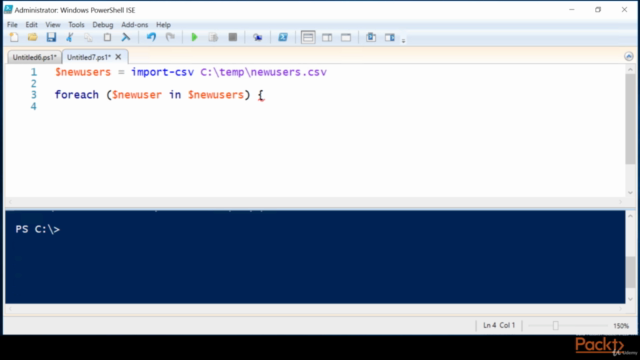The image size is (640, 360).
Task: Click script pane scroll up arrow
Action: coord(630,70)
